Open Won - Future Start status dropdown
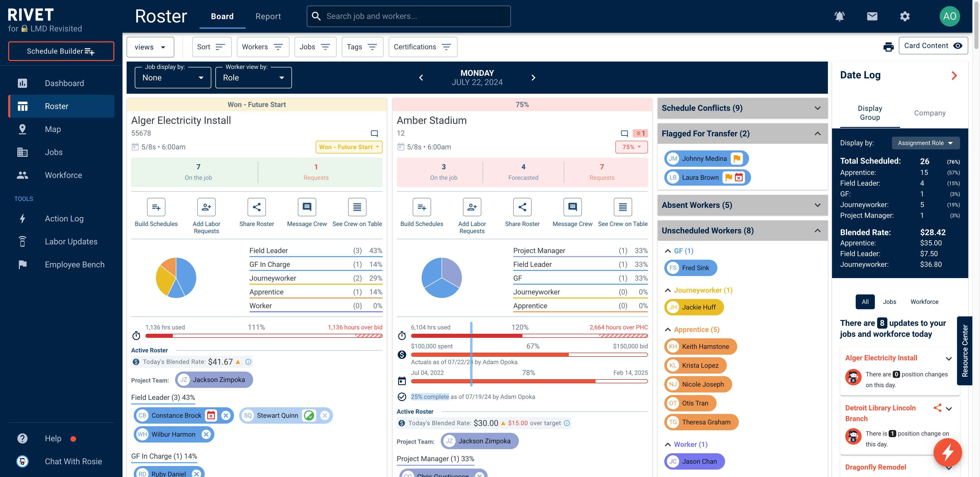Screen dimensions: 980x477 348,147
